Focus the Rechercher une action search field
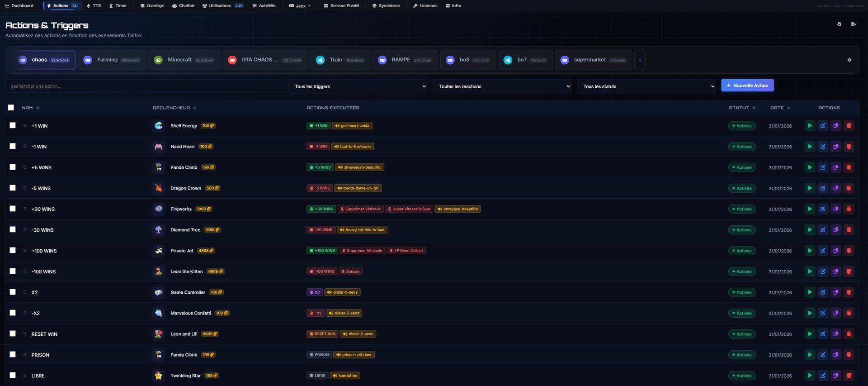 click(144, 86)
